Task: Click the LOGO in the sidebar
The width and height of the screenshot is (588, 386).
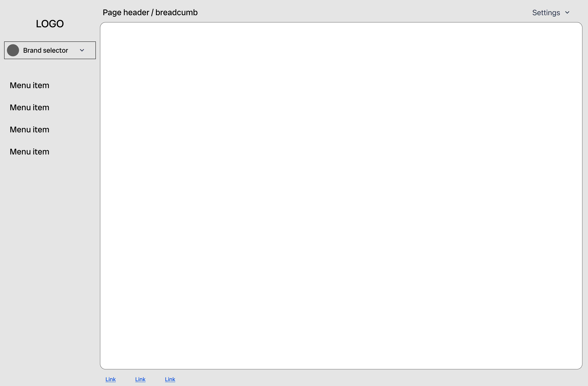Action: (x=50, y=24)
